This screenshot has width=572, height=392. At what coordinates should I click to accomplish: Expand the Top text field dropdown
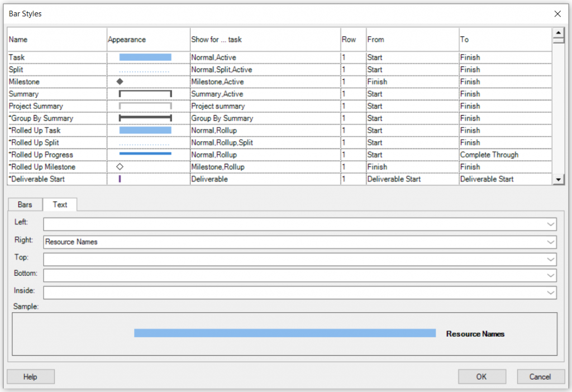click(x=551, y=259)
